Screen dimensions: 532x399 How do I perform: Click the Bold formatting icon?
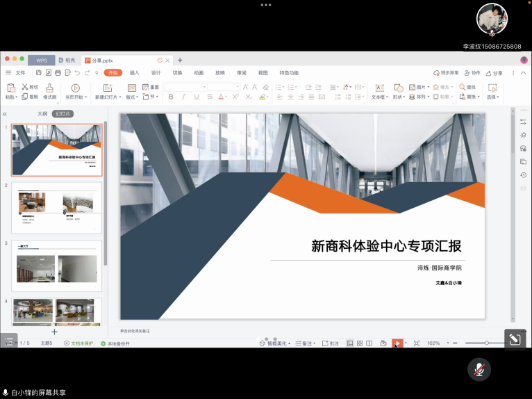point(171,97)
